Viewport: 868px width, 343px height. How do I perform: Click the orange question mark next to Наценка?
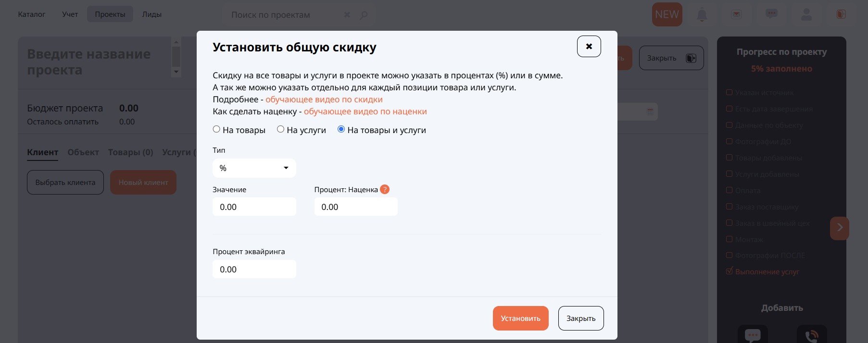(x=384, y=189)
